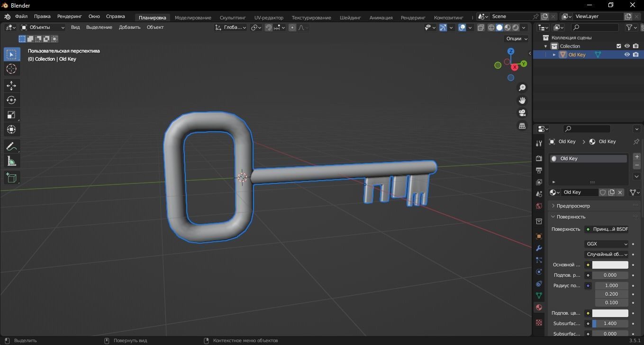Open the Output properties tab

[x=539, y=170]
